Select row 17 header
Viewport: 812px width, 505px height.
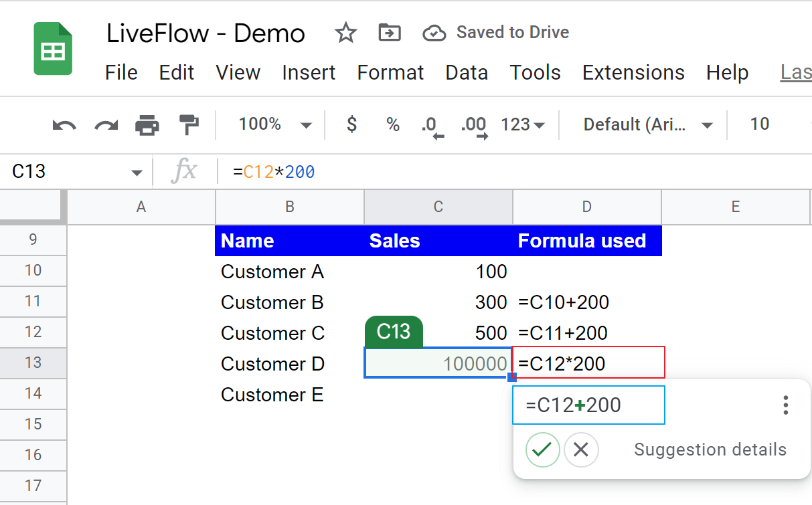(33, 486)
